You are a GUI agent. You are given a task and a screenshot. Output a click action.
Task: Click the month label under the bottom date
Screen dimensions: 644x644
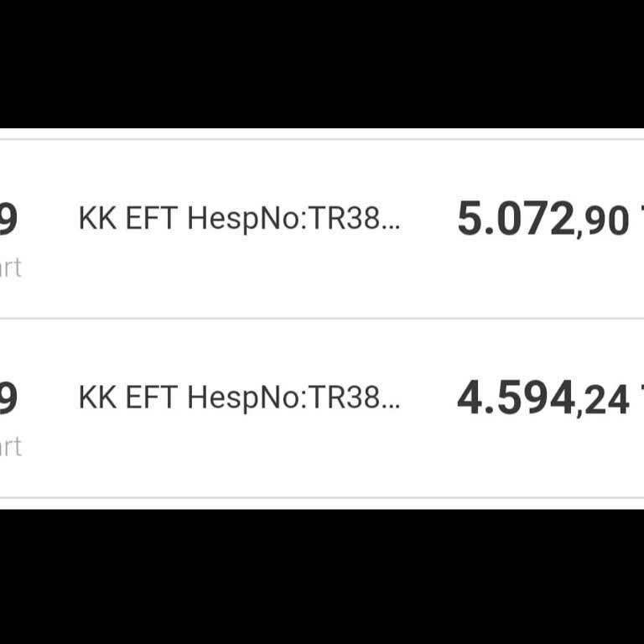[10, 447]
